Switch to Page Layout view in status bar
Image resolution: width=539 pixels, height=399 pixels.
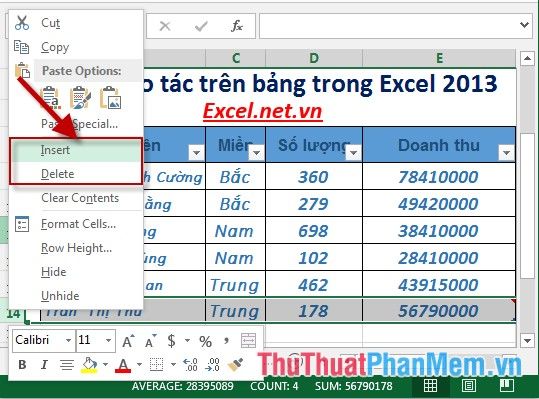pos(469,386)
